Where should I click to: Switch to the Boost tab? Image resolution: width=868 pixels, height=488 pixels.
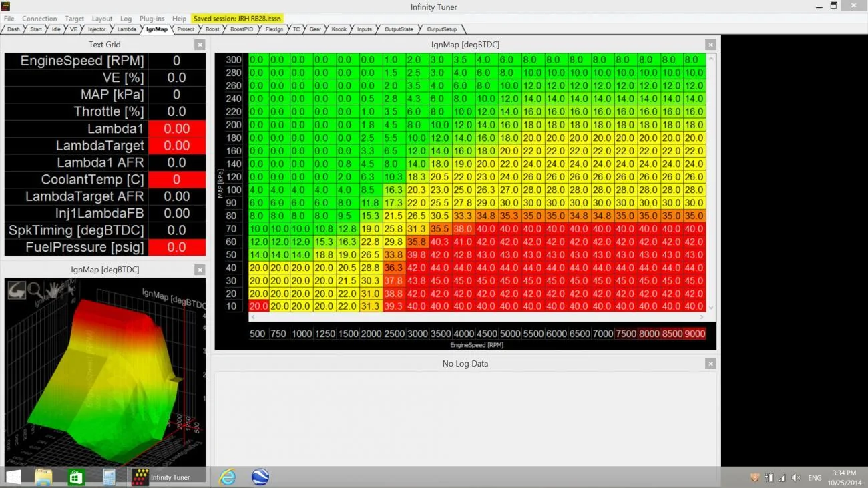click(x=212, y=29)
